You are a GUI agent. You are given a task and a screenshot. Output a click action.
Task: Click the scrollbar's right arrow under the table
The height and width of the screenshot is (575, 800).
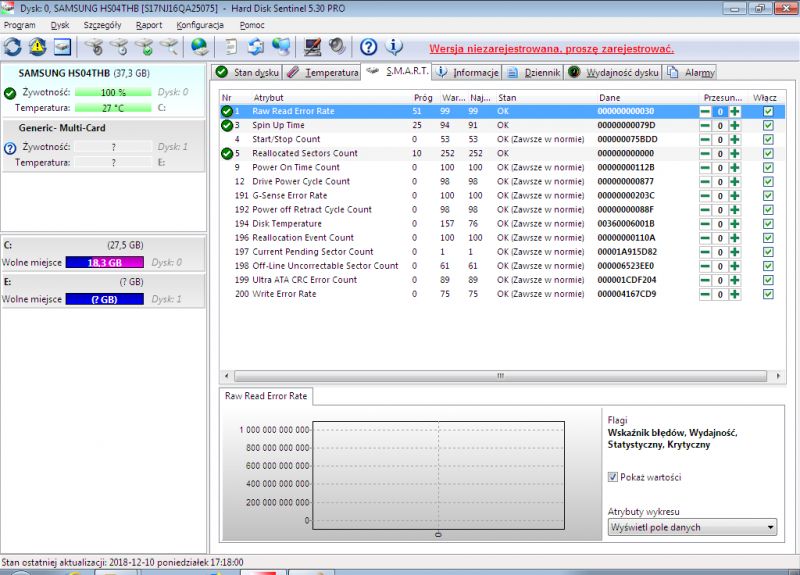coord(778,376)
